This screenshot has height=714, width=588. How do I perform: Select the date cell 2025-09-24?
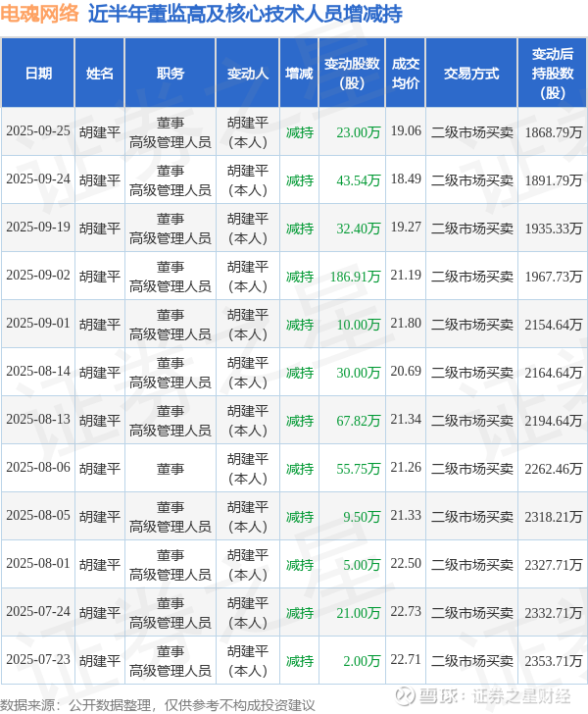tap(38, 179)
